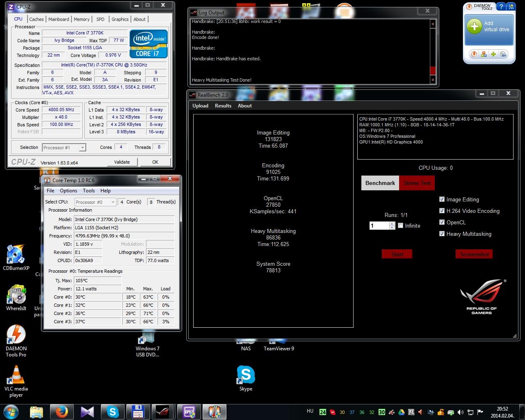Switch to Caches tab in CPU-Z

[x=36, y=19]
